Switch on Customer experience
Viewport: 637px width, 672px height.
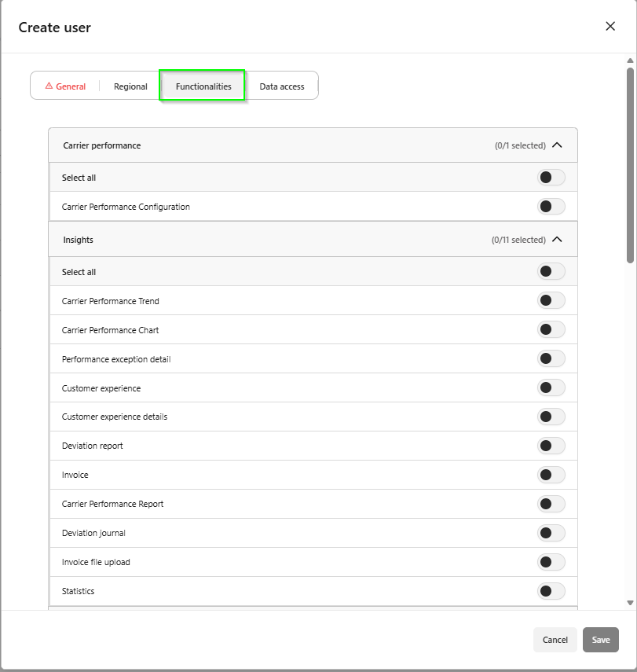(x=551, y=387)
